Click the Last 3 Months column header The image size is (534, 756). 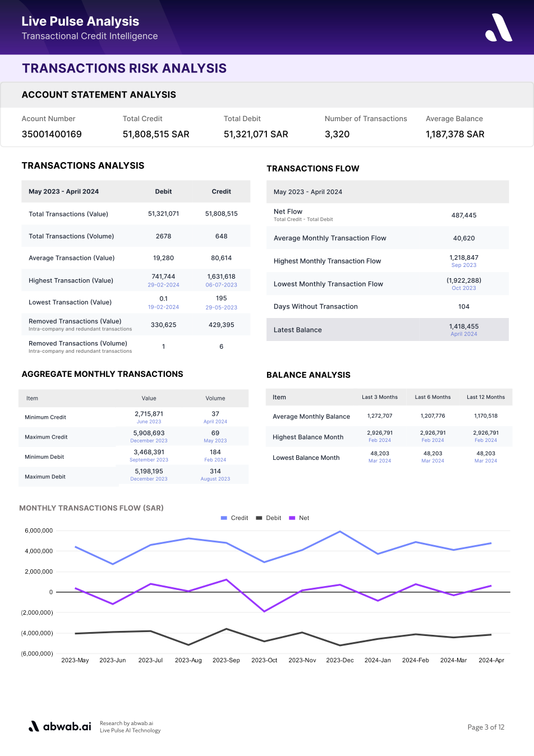coord(380,397)
